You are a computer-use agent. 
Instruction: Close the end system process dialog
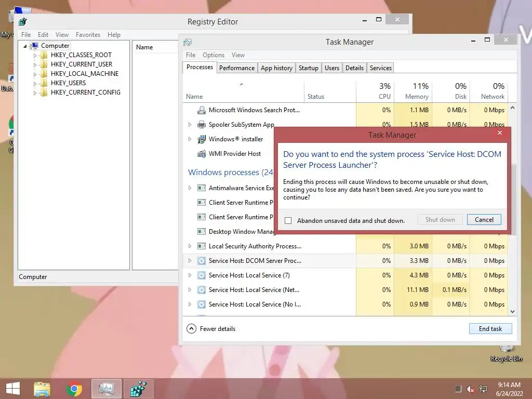(x=499, y=132)
